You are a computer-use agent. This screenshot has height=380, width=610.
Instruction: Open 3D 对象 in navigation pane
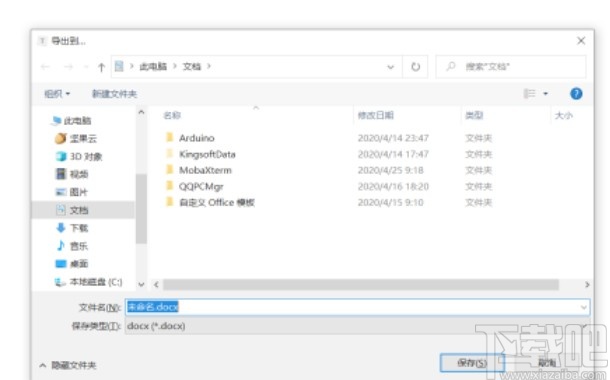click(86, 156)
